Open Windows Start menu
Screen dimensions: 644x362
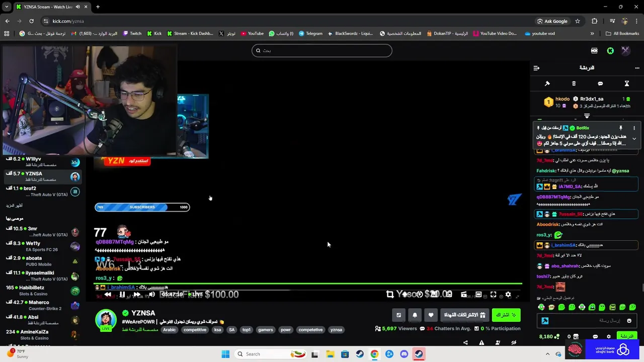click(x=225, y=354)
